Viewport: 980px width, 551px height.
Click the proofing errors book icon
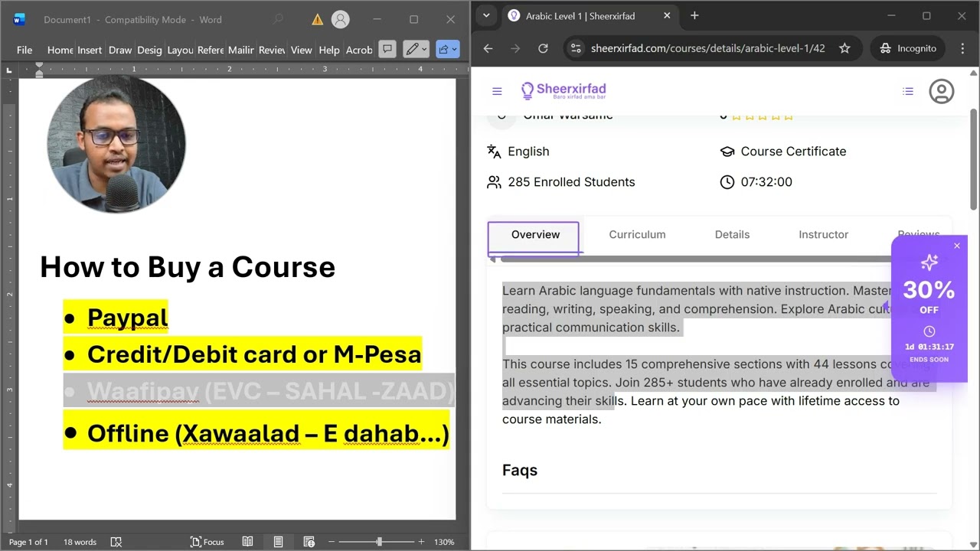point(116,542)
